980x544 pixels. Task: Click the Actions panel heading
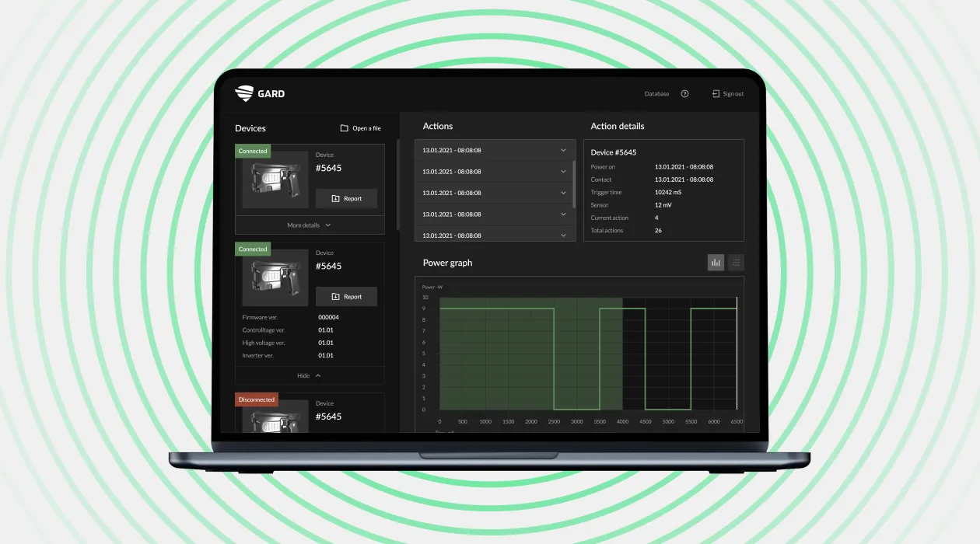coord(438,126)
